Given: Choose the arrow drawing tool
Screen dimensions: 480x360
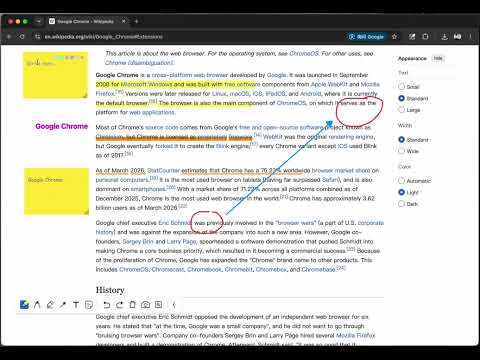Looking at the screenshot, I should coord(63,305).
